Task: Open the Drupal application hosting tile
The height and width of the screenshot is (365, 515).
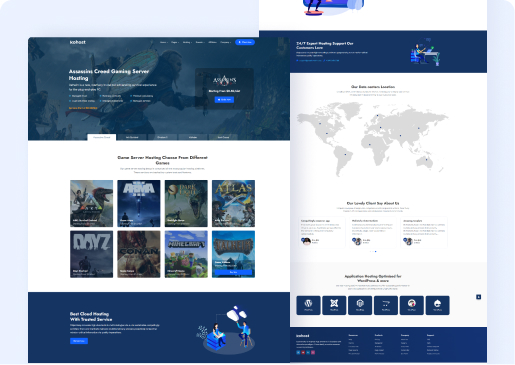Action: (437, 305)
